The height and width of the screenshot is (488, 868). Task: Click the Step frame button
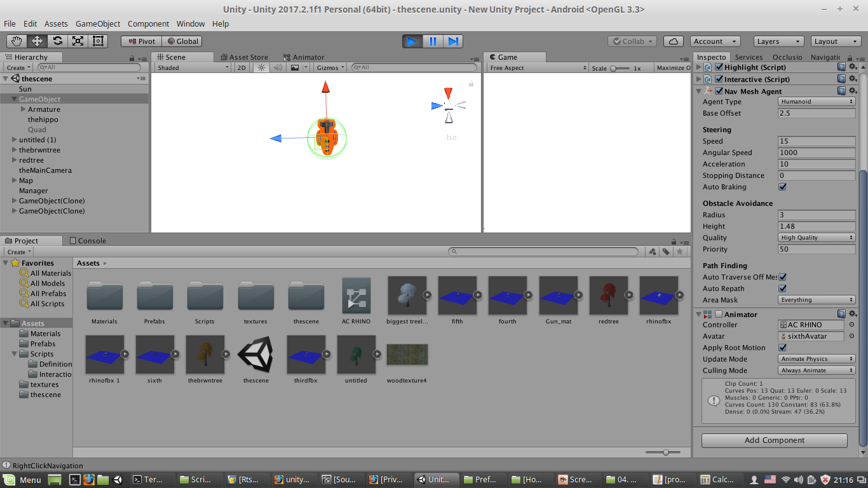pos(453,41)
